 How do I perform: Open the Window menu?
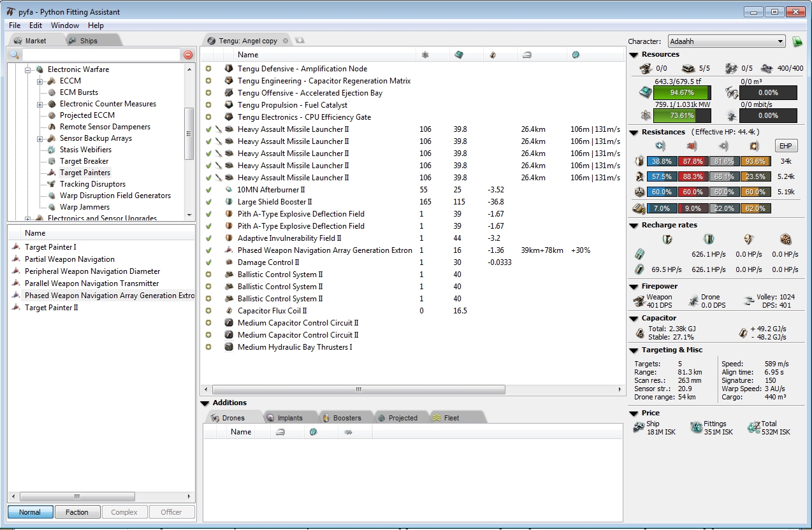65,25
